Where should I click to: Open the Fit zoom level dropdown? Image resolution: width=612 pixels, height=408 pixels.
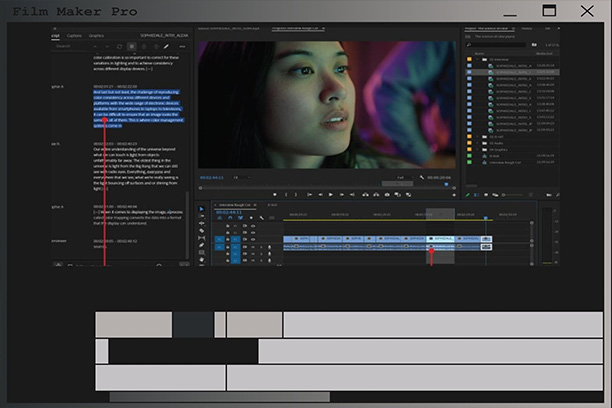240,178
